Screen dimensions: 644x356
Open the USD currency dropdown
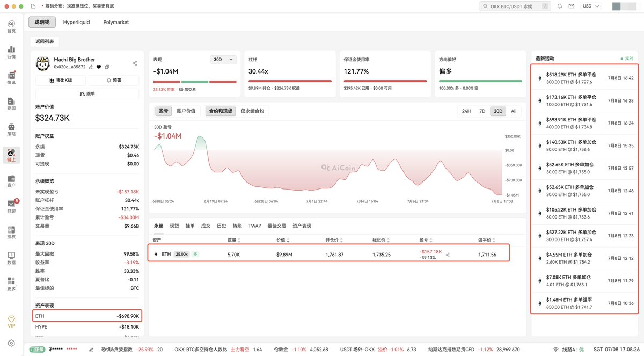[591, 6]
